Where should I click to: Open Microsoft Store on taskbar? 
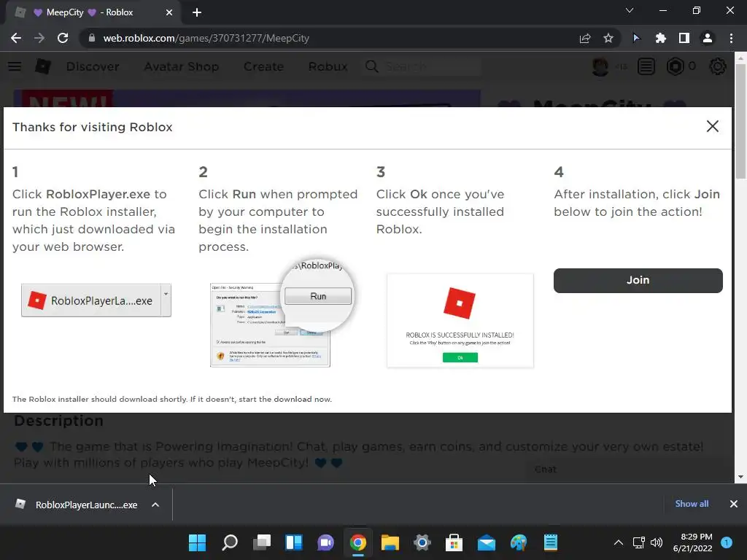[454, 542]
